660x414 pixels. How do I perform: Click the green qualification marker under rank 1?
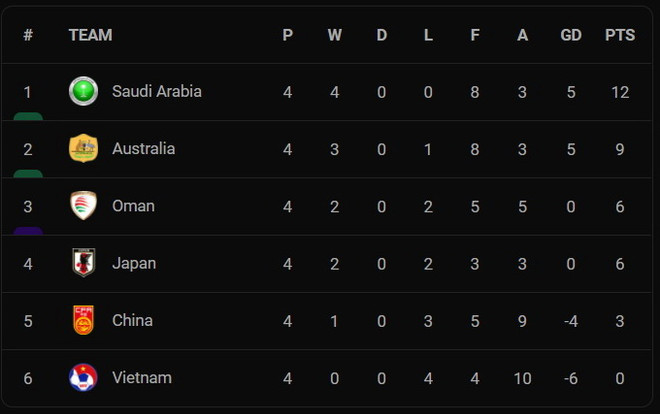tap(28, 116)
